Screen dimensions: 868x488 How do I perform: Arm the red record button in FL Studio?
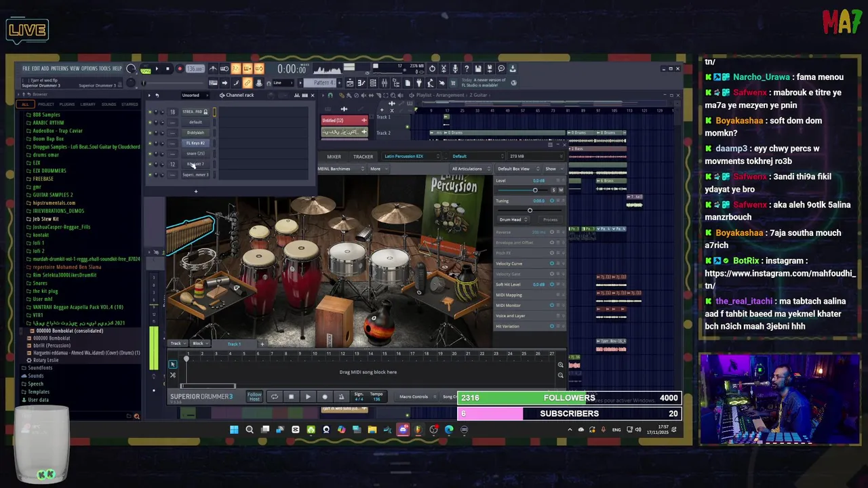point(179,68)
